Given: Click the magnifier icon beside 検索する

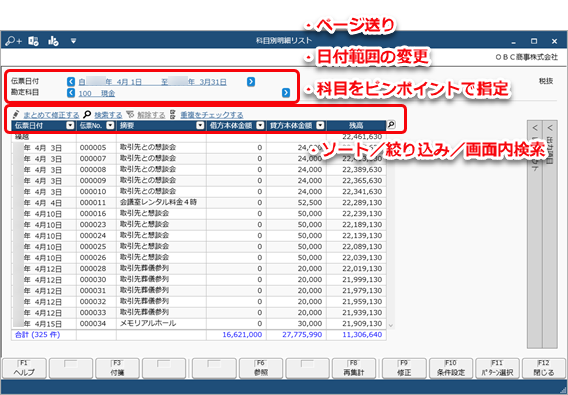Looking at the screenshot, I should click(x=87, y=115).
